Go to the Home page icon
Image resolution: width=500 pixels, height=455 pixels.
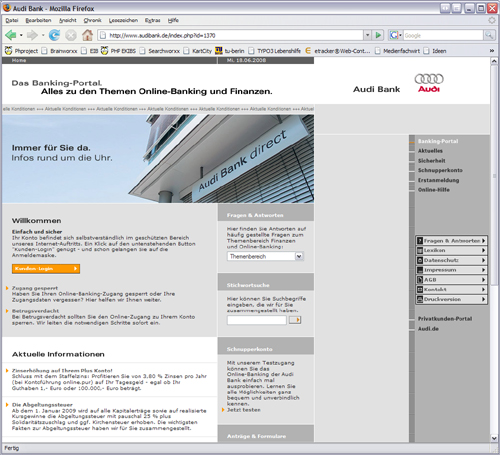[x=87, y=35]
